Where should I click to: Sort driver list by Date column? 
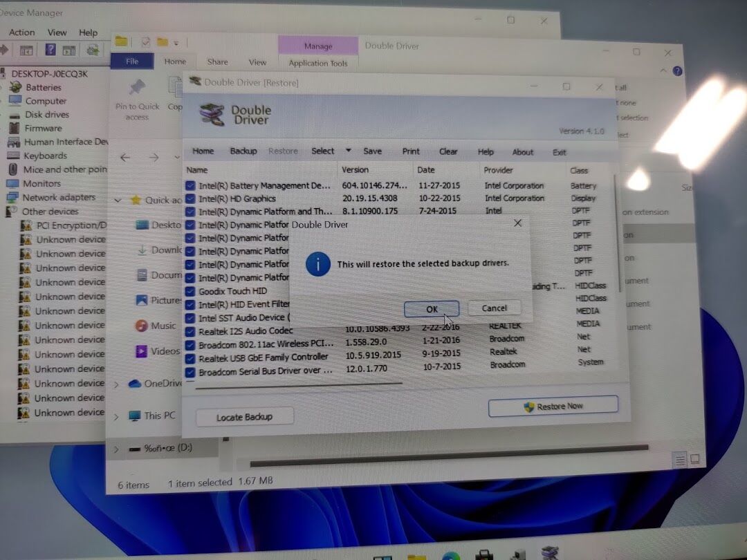pyautogui.click(x=426, y=169)
